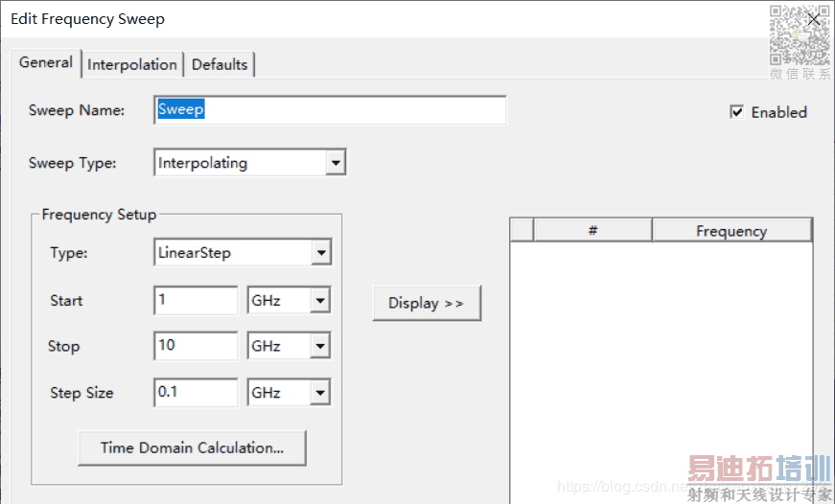Click the # column header
Viewport: 835px width, 504px height.
coord(592,231)
